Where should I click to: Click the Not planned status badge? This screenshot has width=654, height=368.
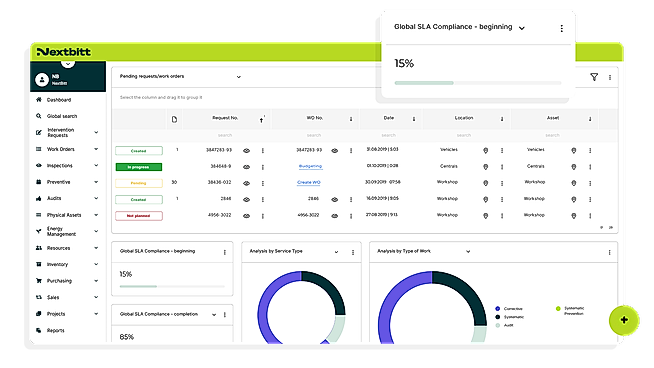tap(139, 216)
